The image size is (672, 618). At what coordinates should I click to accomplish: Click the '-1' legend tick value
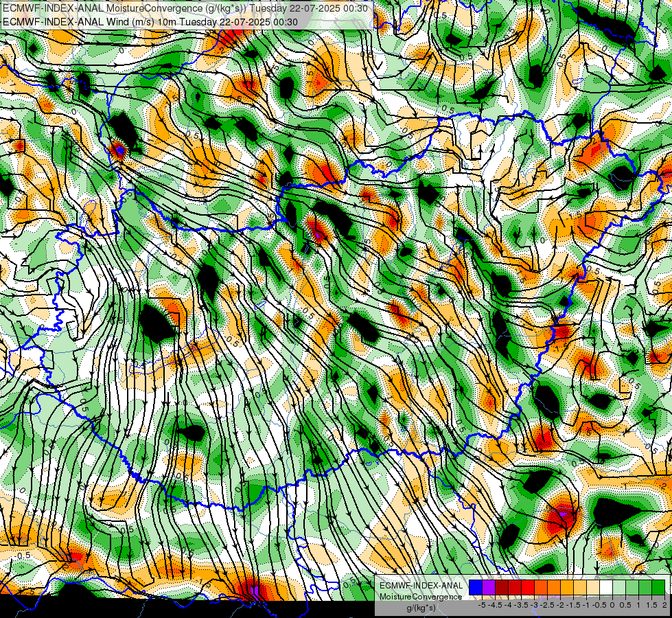[x=586, y=605]
